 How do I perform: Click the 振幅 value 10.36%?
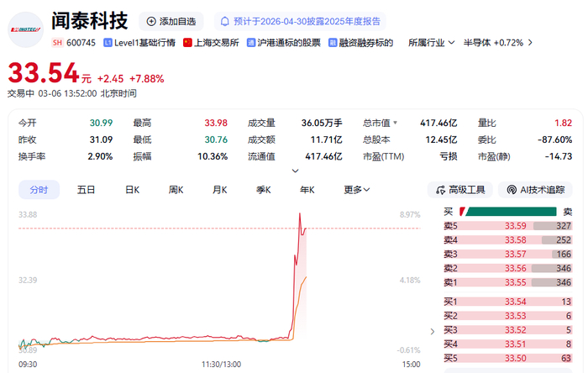pyautogui.click(x=213, y=156)
